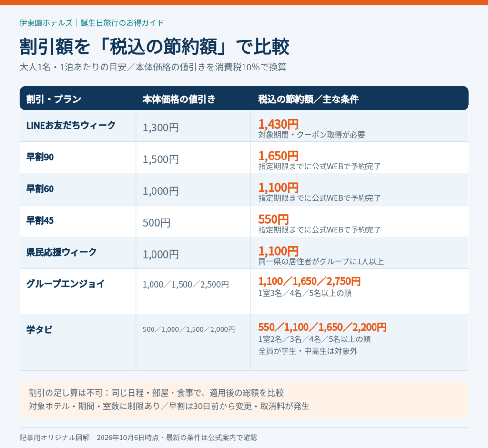Click the note 大人1名・1泊あたりの目安
The image size is (488, 448).
[73, 67]
